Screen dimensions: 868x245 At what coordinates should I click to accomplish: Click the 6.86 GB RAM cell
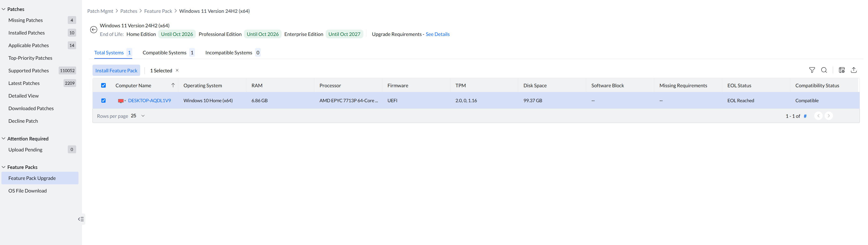pos(259,101)
